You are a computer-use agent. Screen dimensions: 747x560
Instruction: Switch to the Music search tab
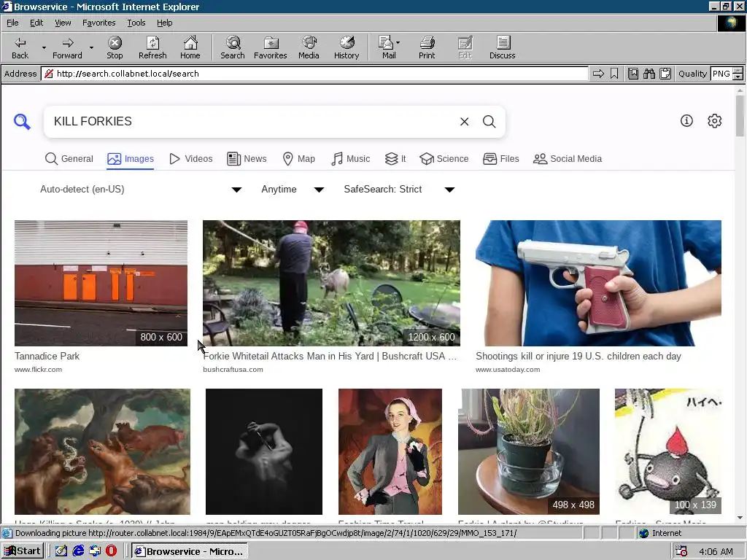point(350,158)
